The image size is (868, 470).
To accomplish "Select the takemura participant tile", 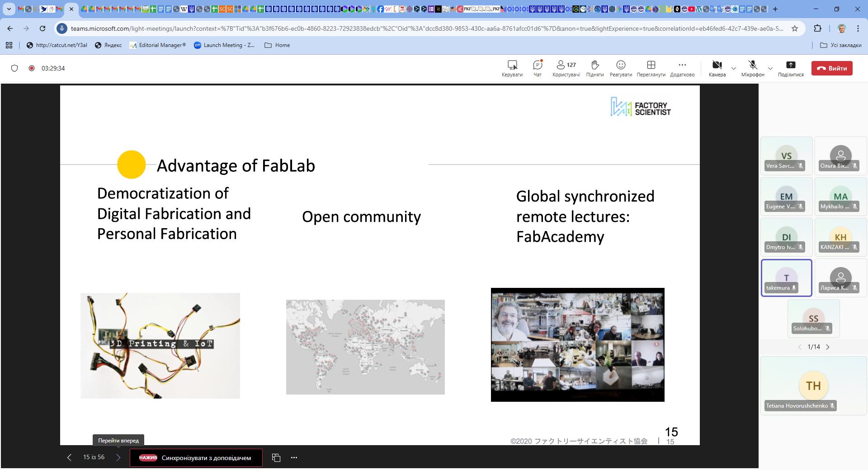I will tap(786, 278).
